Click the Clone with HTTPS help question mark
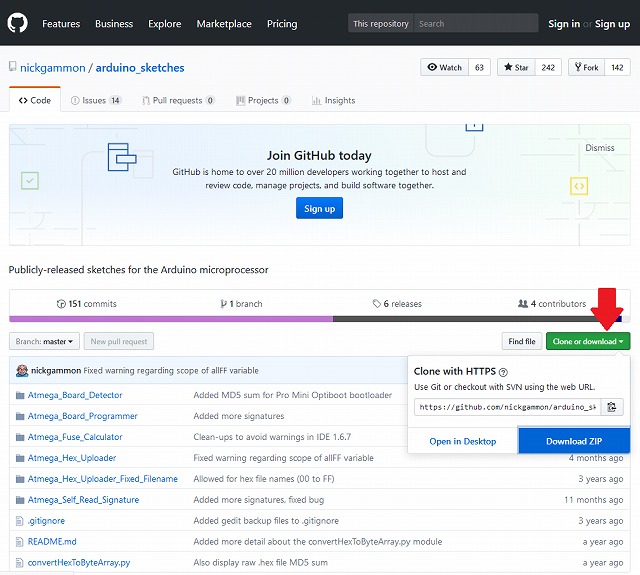The image size is (640, 575). pos(503,372)
